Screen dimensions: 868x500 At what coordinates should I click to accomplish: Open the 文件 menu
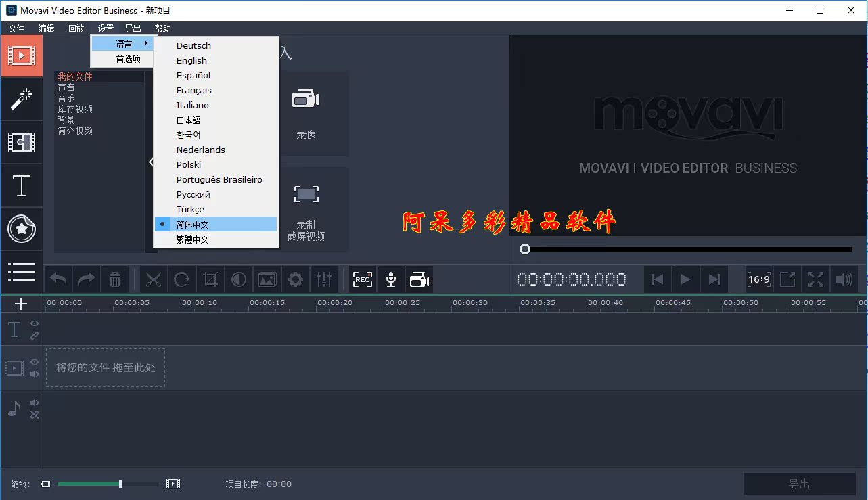click(x=16, y=28)
